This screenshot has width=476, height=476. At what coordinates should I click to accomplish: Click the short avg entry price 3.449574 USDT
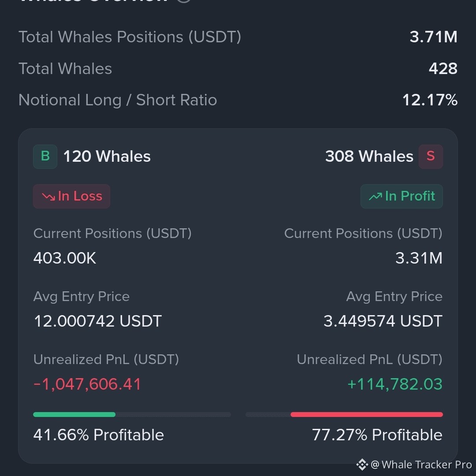pos(383,321)
